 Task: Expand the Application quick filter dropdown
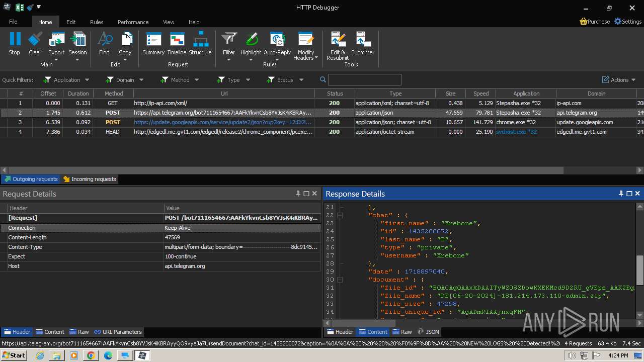(87, 80)
